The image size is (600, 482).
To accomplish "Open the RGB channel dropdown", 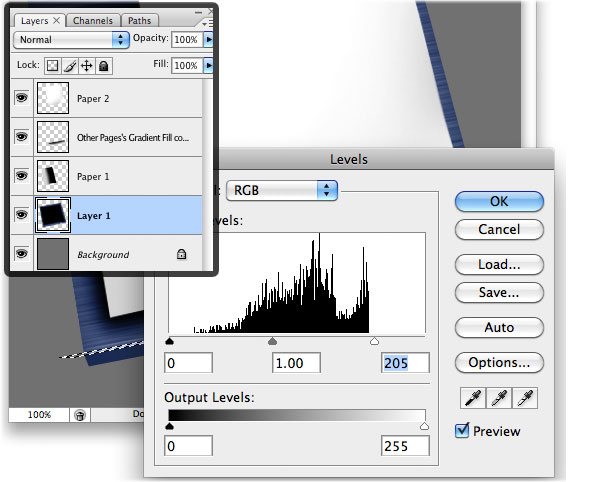I will [x=282, y=190].
